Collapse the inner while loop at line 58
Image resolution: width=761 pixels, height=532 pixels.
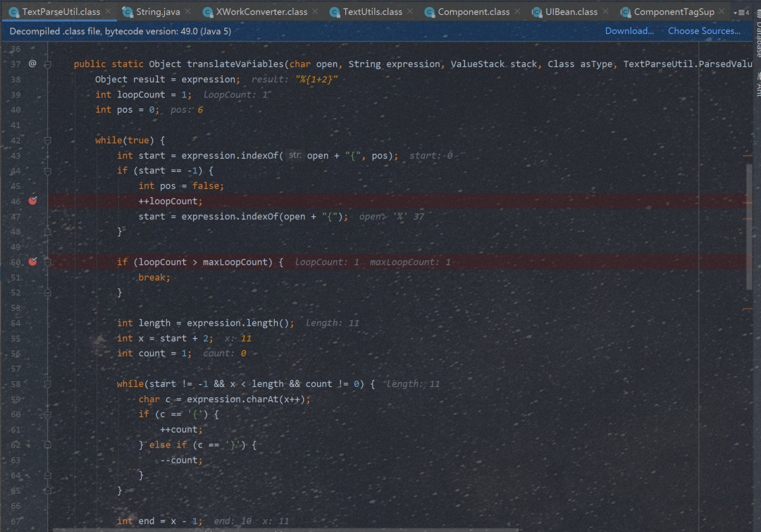pos(48,384)
